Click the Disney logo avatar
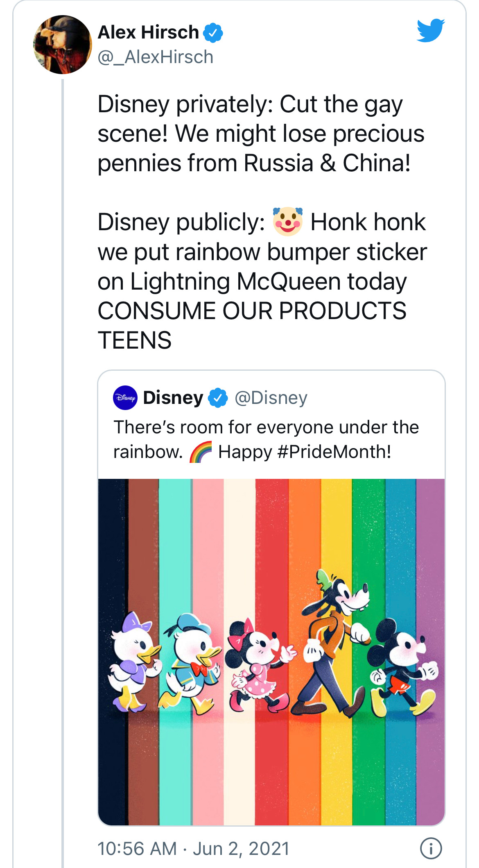 click(x=125, y=398)
